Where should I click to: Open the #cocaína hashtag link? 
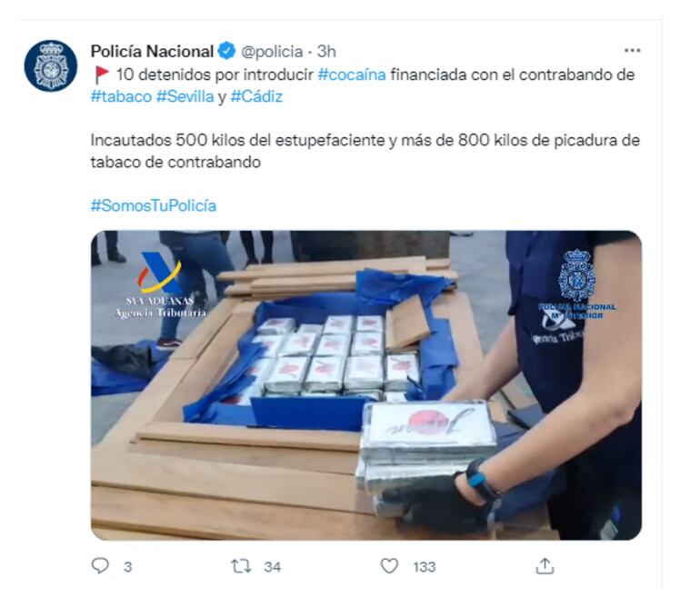tap(352, 75)
